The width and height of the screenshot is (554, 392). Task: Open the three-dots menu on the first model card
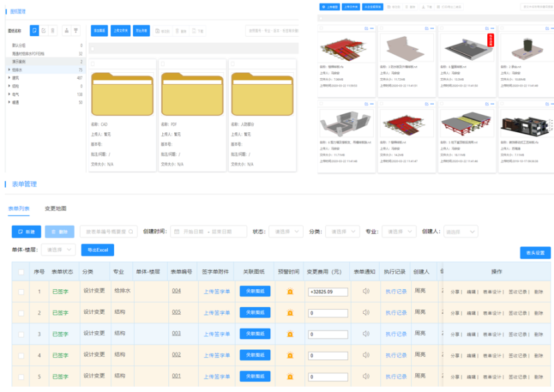pos(373,28)
